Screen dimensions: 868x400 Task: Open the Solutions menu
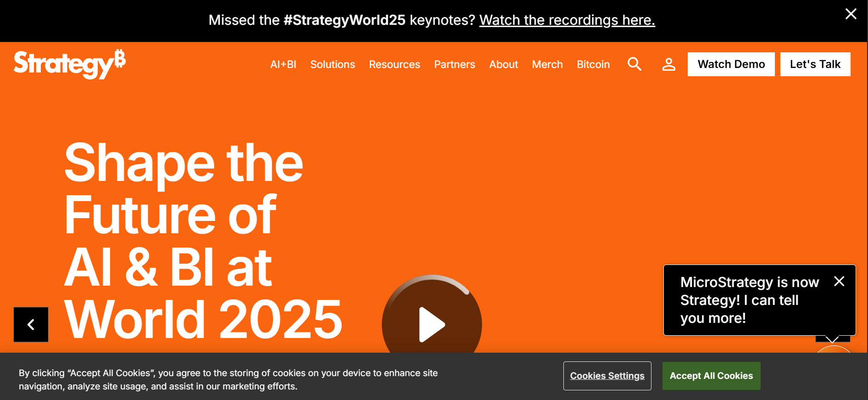[x=333, y=64]
